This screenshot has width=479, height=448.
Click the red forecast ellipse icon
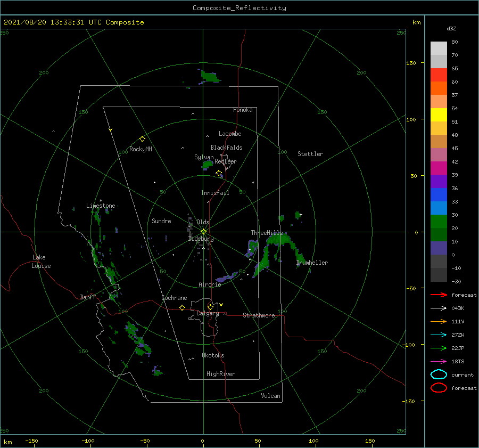(x=439, y=388)
